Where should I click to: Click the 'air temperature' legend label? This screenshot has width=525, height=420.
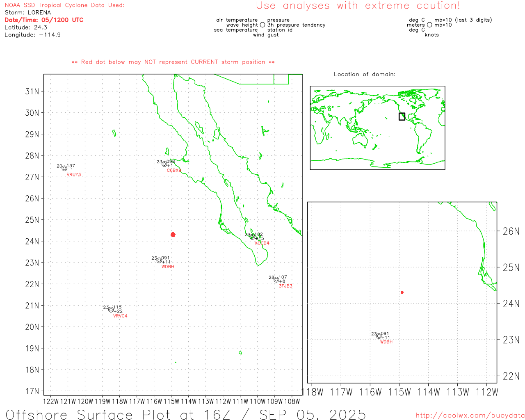[237, 20]
